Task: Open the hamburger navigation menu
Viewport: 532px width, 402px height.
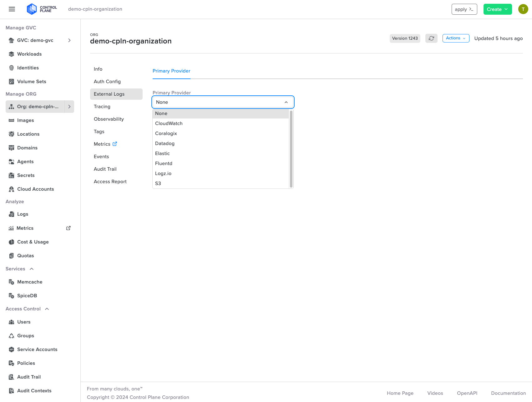Action: tap(12, 9)
